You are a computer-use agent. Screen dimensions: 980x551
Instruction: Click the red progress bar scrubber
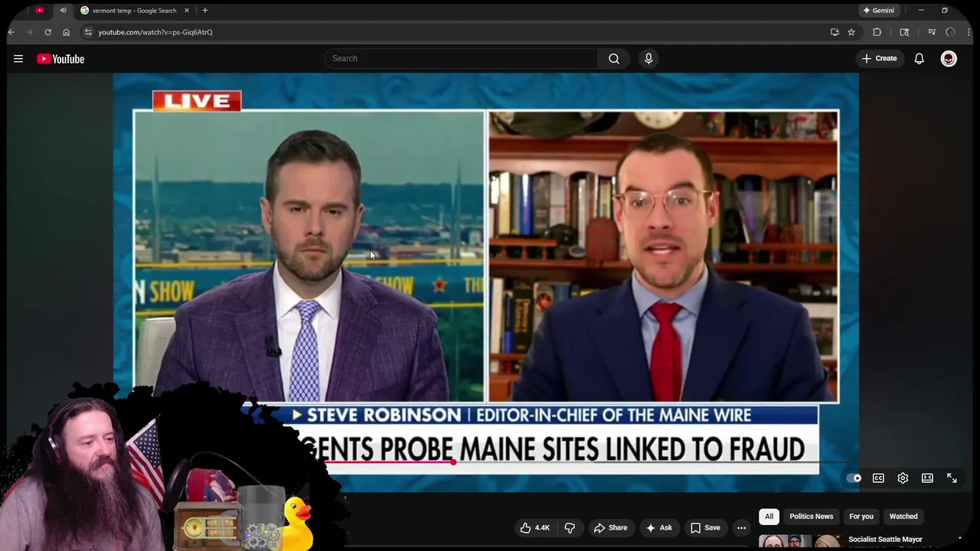coord(453,461)
